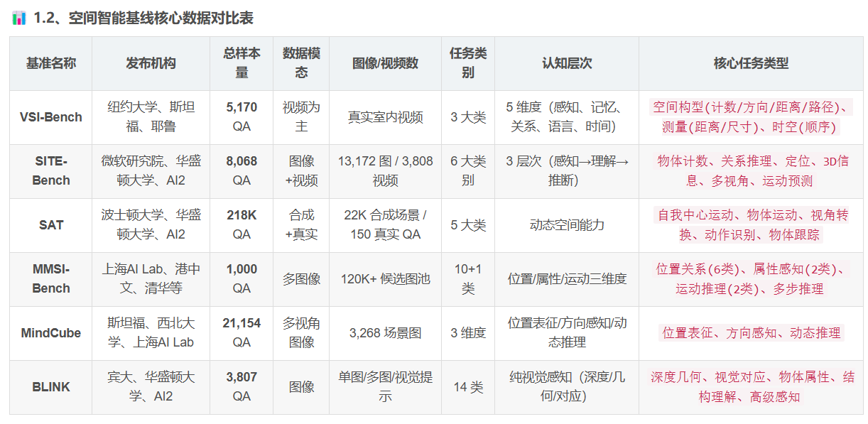
Task: Click the 120K+ 候选图池 cell
Action: pyautogui.click(x=386, y=279)
